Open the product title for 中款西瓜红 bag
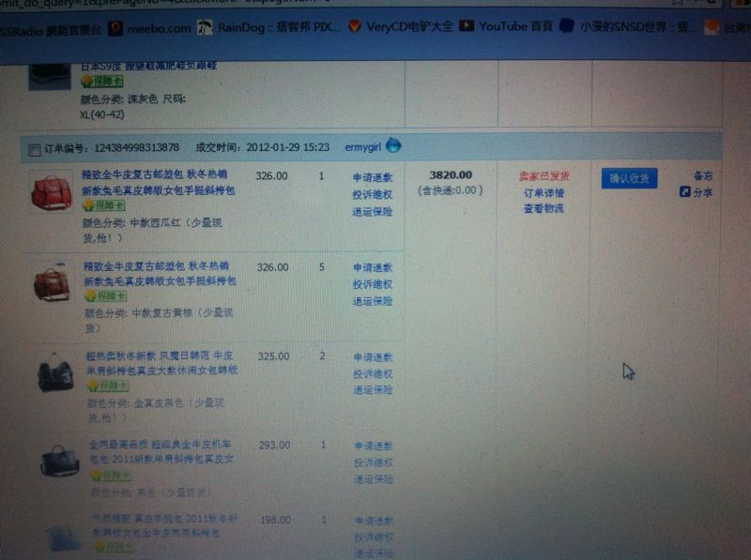The height and width of the screenshot is (560, 751). click(158, 182)
